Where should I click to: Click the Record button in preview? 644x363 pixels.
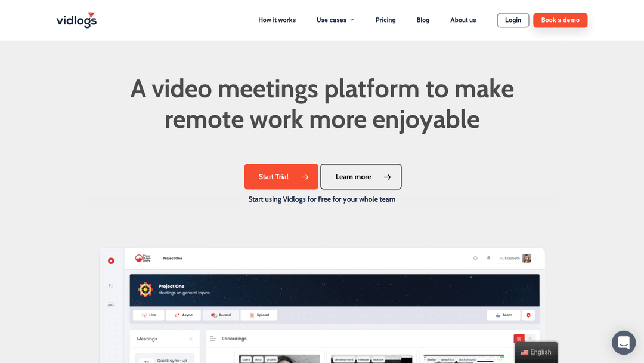pos(221,315)
